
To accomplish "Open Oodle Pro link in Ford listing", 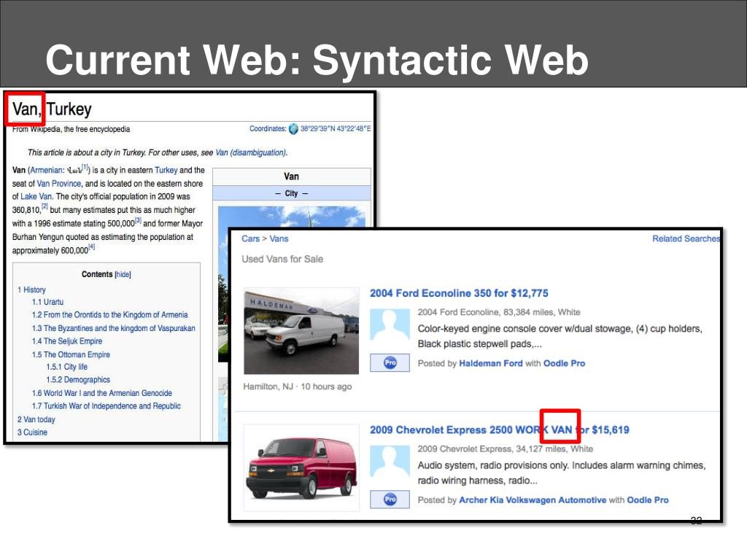I will (x=564, y=363).
